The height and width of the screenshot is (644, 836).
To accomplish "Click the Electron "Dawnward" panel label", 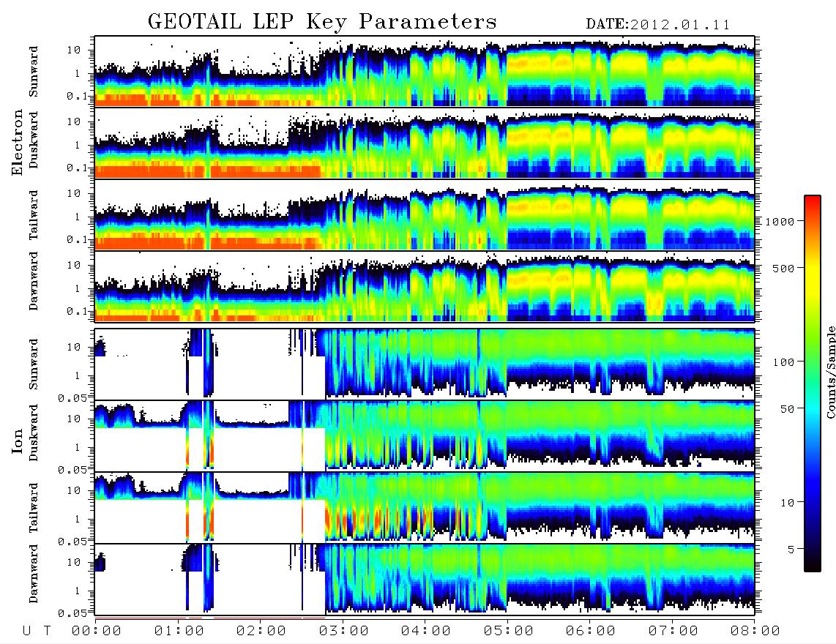I will [34, 281].
